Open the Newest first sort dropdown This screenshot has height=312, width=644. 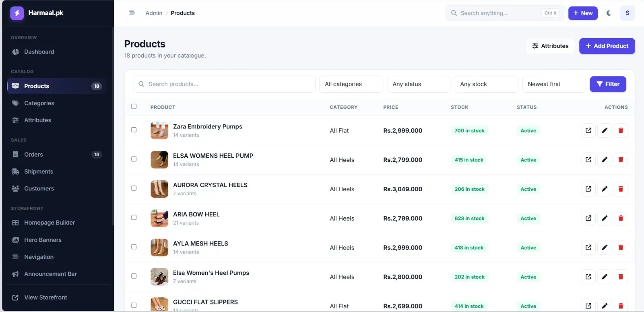(x=554, y=84)
